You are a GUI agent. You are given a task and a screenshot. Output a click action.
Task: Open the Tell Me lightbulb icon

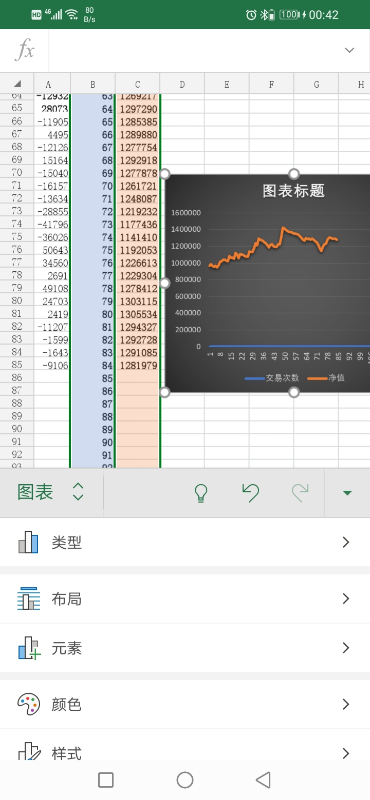(x=201, y=493)
